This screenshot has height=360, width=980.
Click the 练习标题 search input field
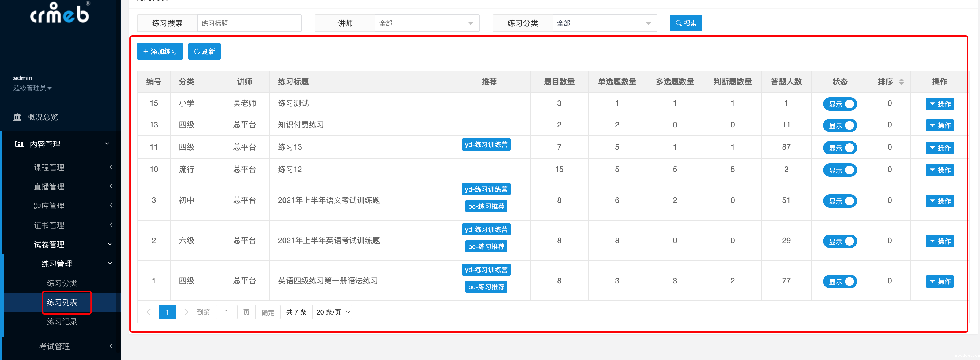[x=249, y=23]
